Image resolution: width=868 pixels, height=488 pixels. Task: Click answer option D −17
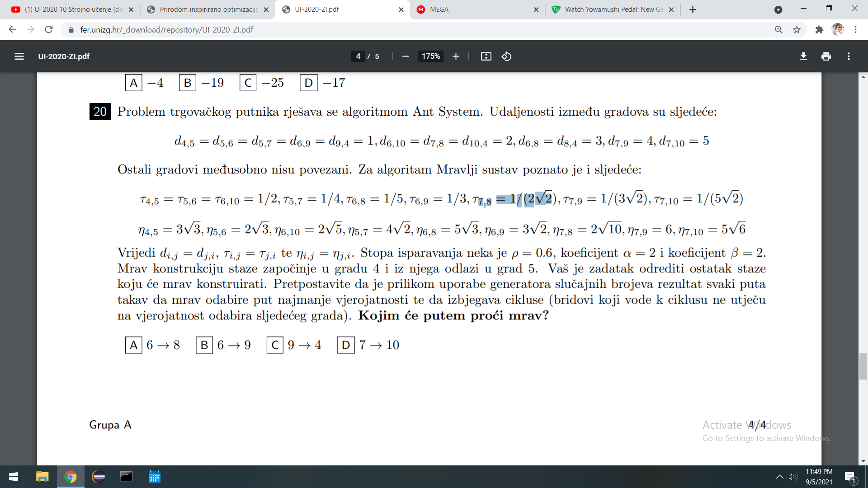coord(323,83)
